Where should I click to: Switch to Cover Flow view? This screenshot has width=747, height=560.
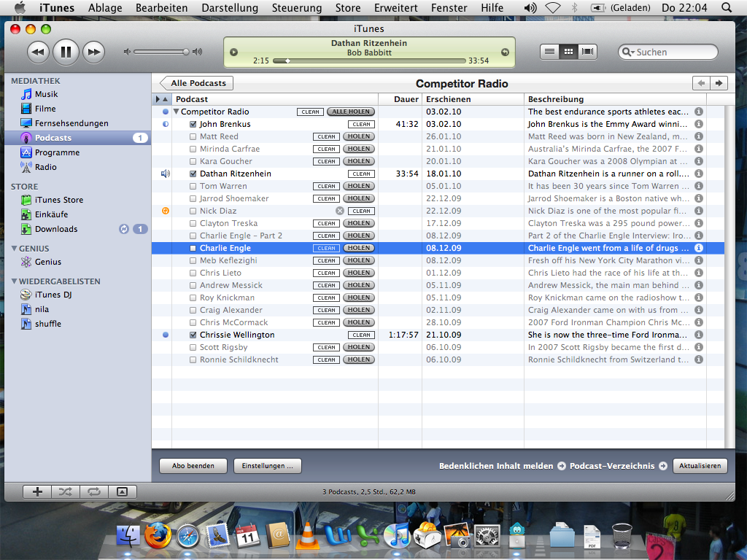click(587, 52)
